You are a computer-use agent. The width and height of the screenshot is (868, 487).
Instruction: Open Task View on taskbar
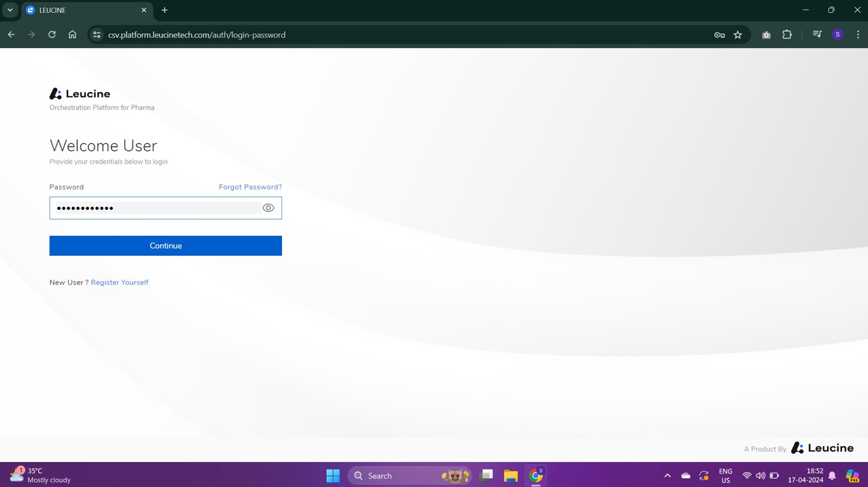pyautogui.click(x=486, y=475)
